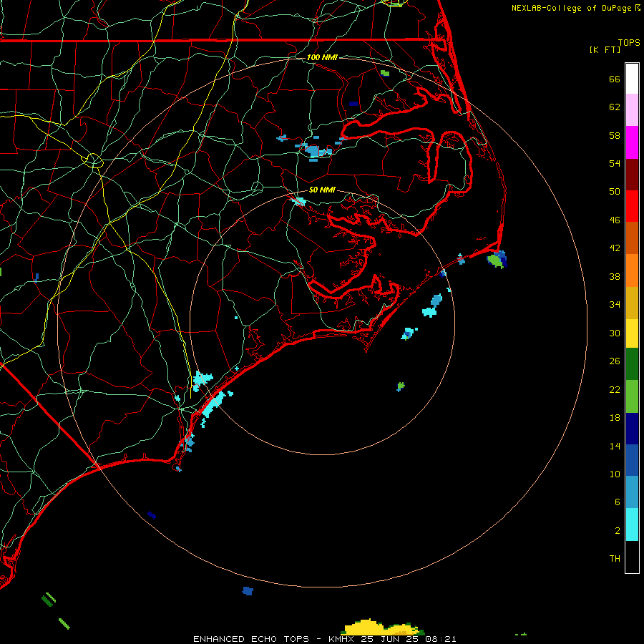
Task: Pick the dark red (maroon) legend swatch
Action: click(x=632, y=175)
